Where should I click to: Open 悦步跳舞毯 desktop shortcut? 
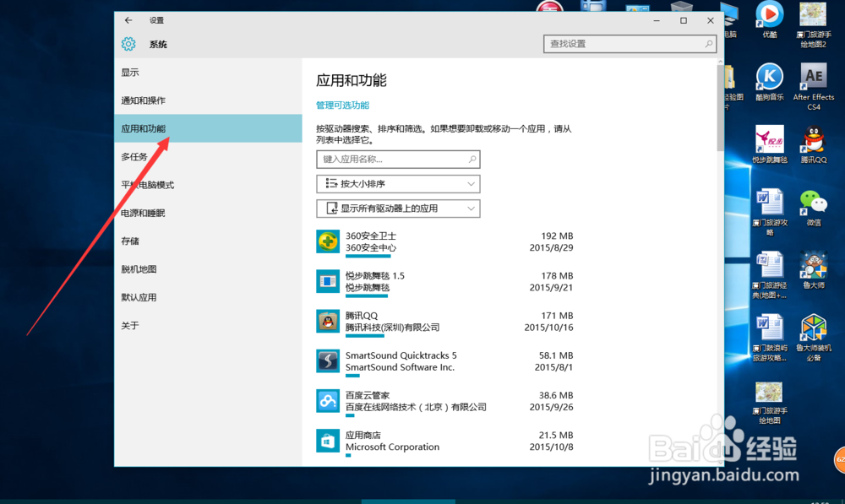pyautogui.click(x=770, y=144)
